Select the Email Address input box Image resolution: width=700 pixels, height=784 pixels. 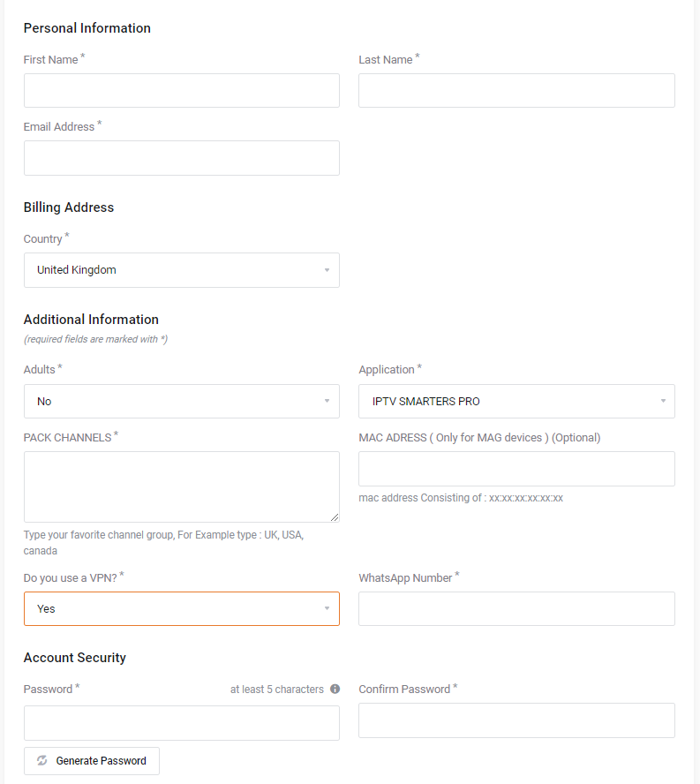(181, 158)
